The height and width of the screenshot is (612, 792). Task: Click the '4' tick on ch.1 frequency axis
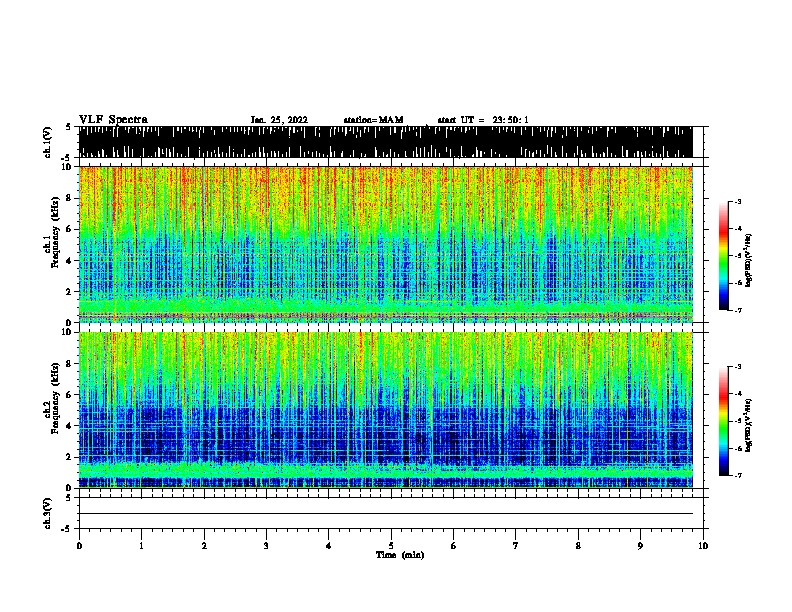coord(69,261)
